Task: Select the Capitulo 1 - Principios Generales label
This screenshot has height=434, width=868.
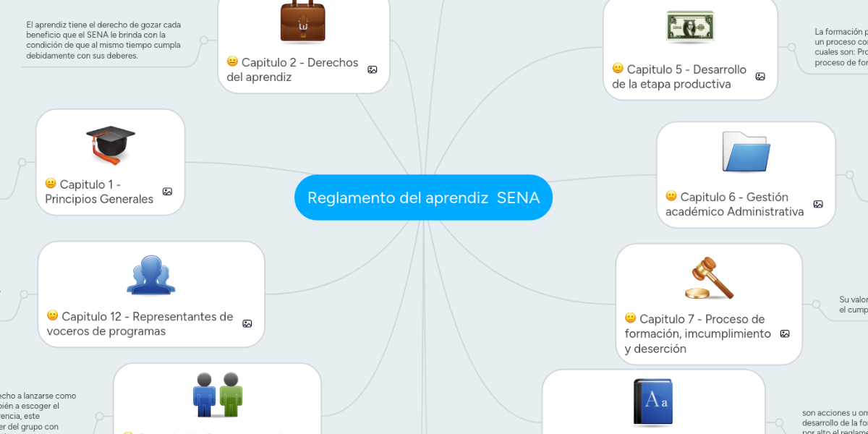Action: (99, 192)
